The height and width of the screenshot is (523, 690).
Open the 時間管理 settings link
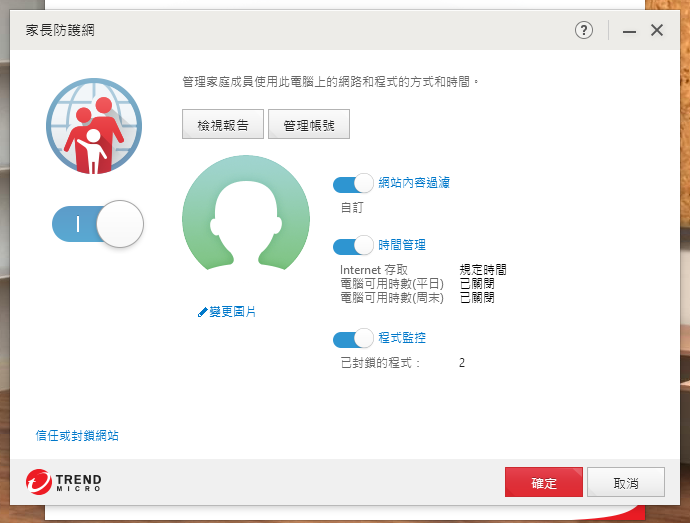coord(402,245)
